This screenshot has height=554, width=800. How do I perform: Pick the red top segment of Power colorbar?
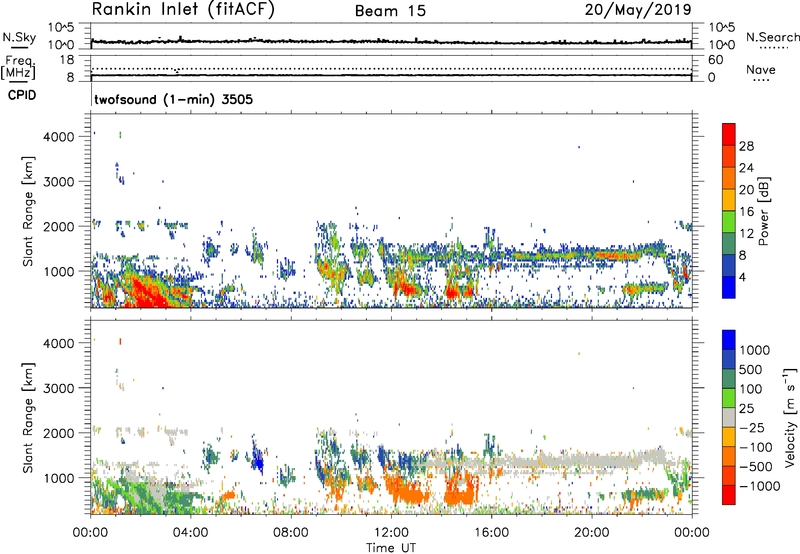click(729, 134)
